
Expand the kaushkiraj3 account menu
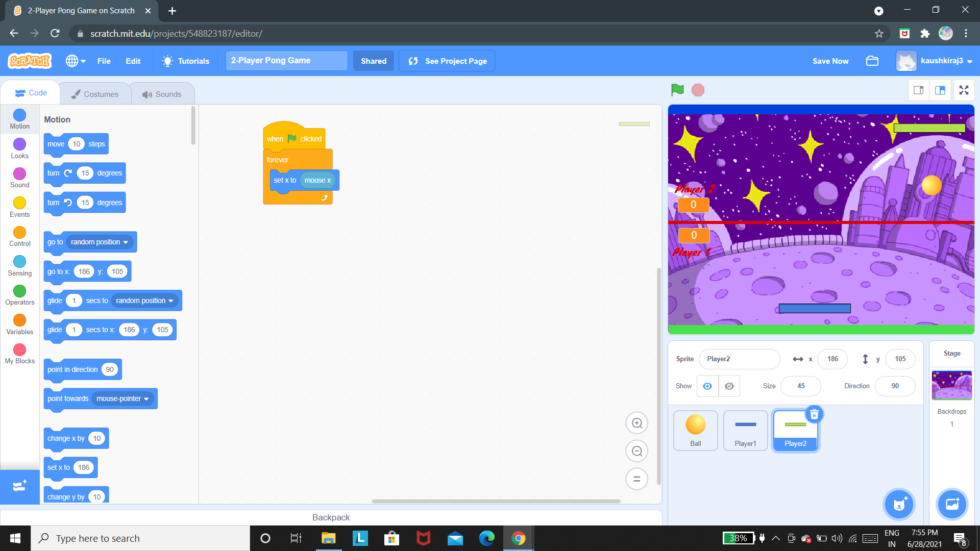[x=941, y=61]
